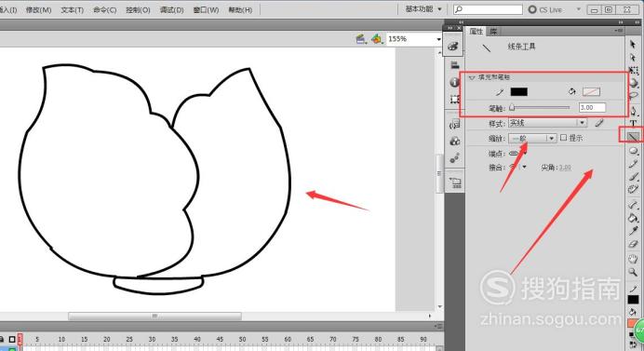Open the Project panel icon
Screen dimensions: 644x351
[x=455, y=182]
